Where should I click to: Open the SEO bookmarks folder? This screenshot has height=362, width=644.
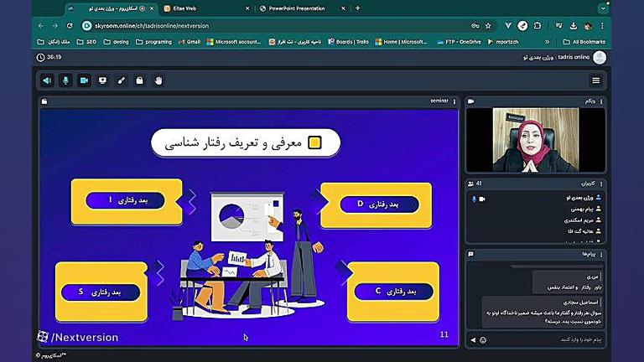coord(86,42)
